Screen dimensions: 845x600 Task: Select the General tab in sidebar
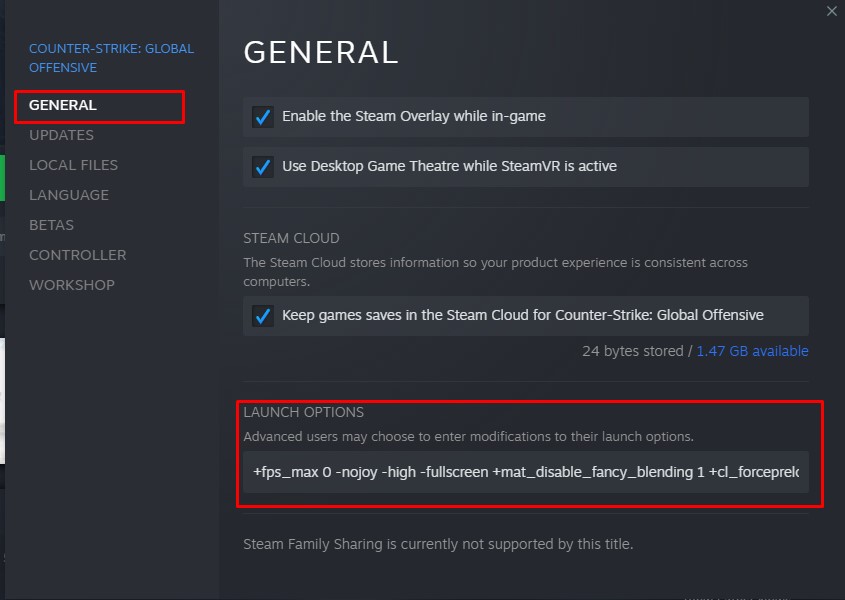coord(63,105)
